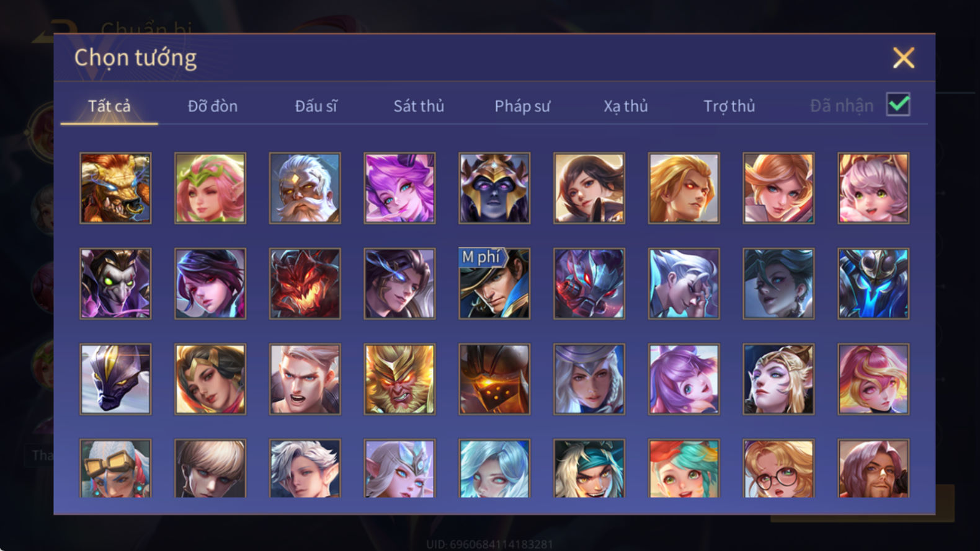Select the orange lion beast hero portrait
Screen dimensions: 980x551
[115, 188]
